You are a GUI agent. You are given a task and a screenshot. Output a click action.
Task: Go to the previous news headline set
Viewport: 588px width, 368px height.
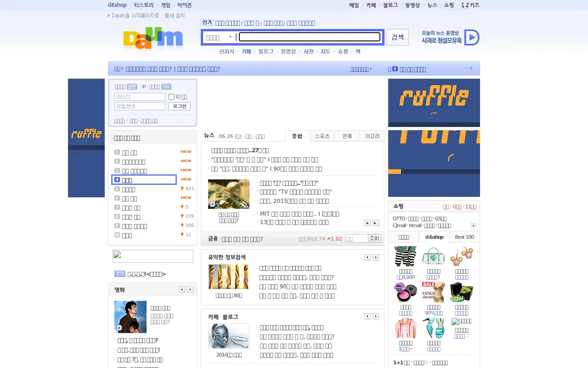(x=367, y=223)
